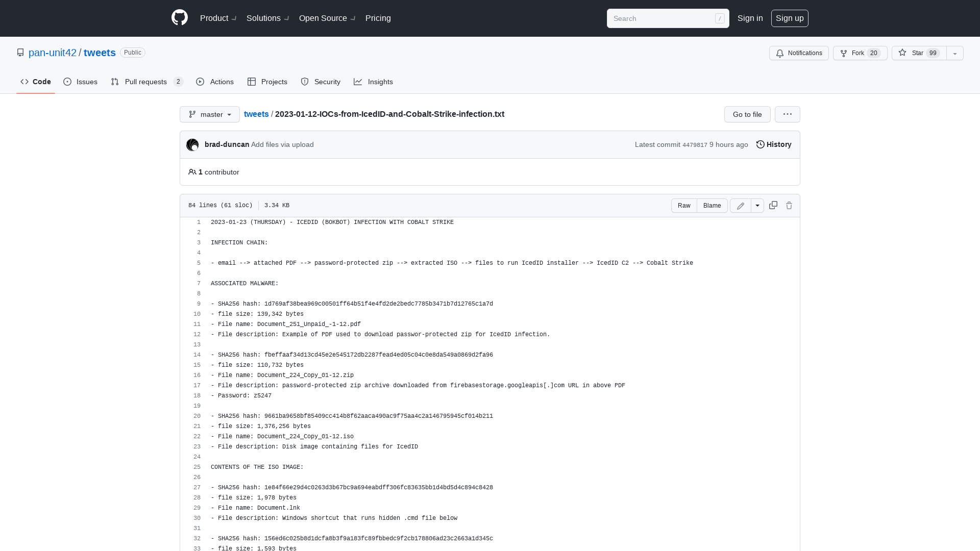Expand the branch selector master dropdown
The height and width of the screenshot is (551, 980).
coord(209,114)
